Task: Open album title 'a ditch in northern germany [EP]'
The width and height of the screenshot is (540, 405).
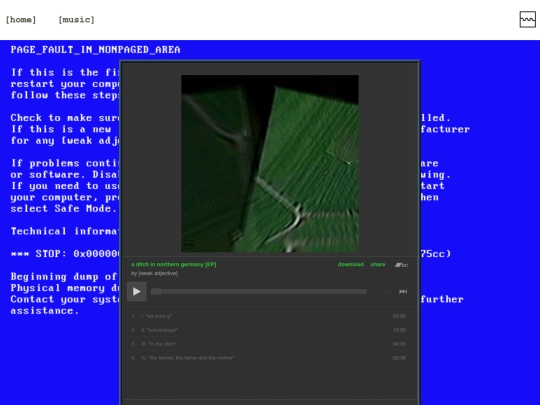Action: point(174,264)
